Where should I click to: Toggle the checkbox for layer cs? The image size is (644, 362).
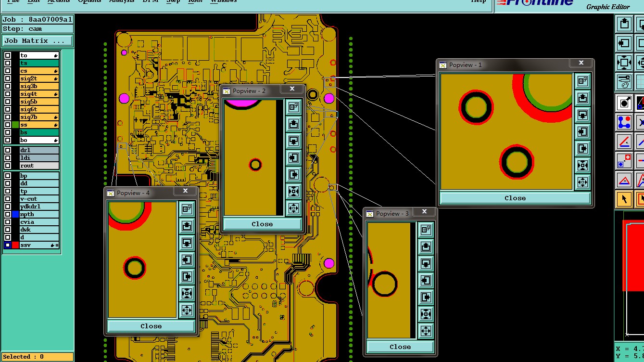8,71
